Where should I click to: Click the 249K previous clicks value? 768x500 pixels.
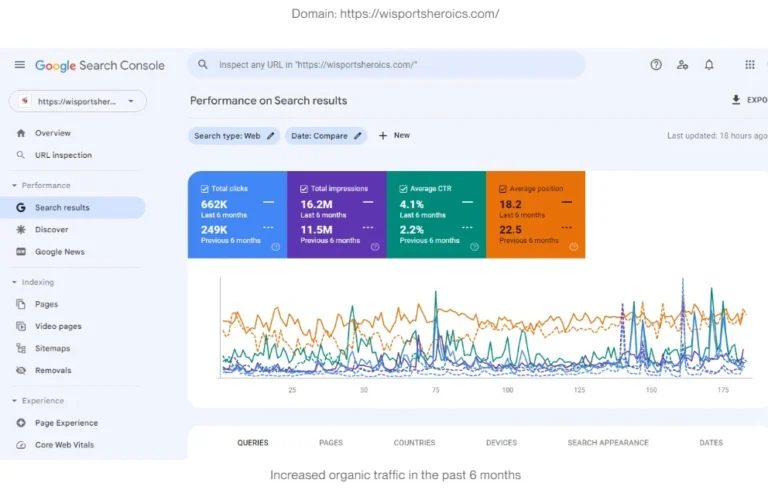214,230
